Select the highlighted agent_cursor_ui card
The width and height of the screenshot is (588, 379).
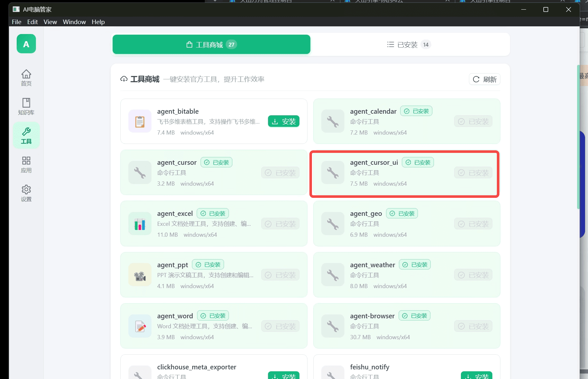pyautogui.click(x=404, y=174)
